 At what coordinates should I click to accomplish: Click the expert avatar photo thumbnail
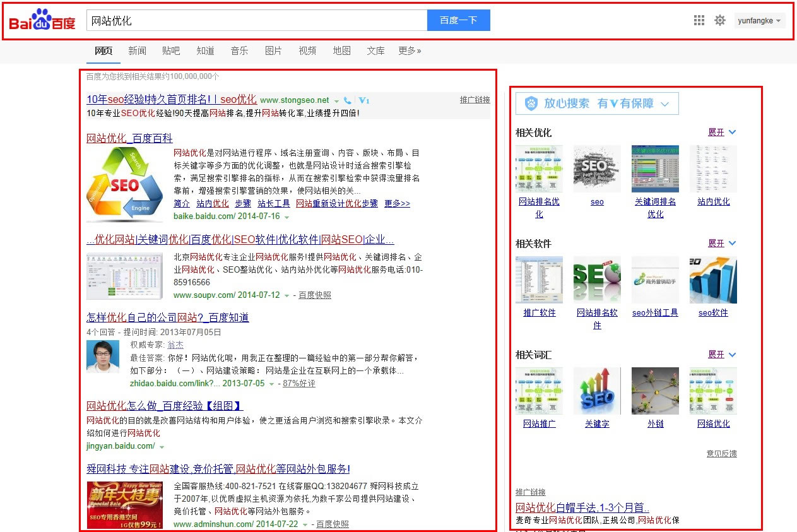(x=103, y=357)
